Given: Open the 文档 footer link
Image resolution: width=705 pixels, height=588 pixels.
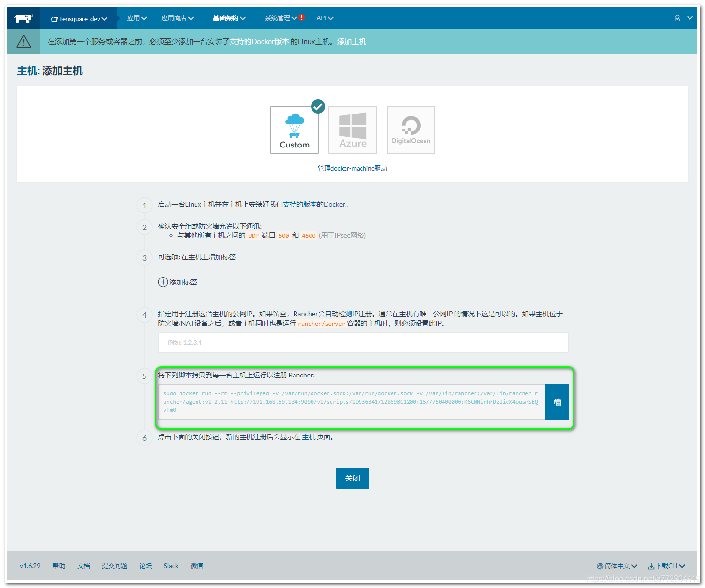Looking at the screenshot, I should tap(83, 566).
